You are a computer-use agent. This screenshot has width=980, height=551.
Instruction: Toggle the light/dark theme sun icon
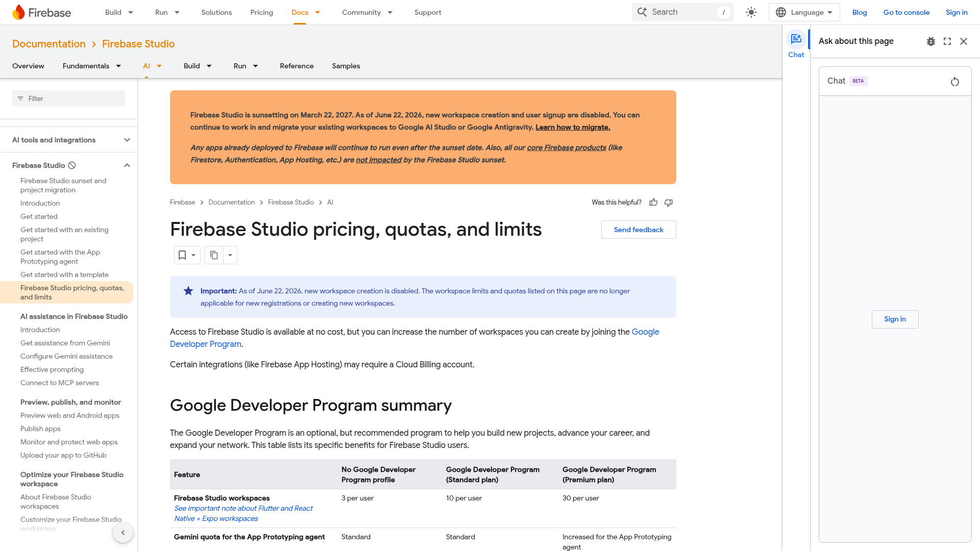coord(751,12)
